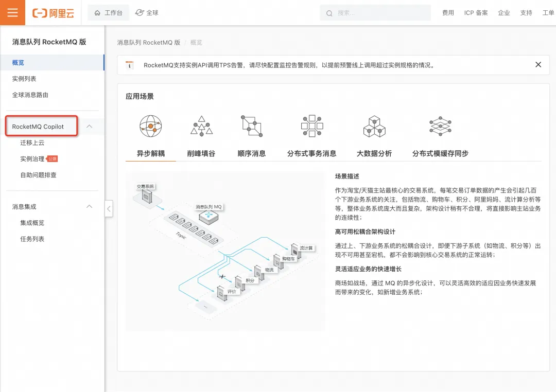Open 实例治理 in the sidebar
This screenshot has width=556, height=392.
click(32, 159)
